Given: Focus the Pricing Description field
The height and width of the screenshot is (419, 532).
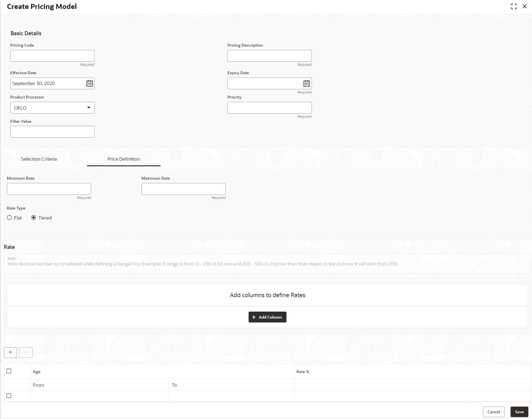Looking at the screenshot, I should coord(269,56).
